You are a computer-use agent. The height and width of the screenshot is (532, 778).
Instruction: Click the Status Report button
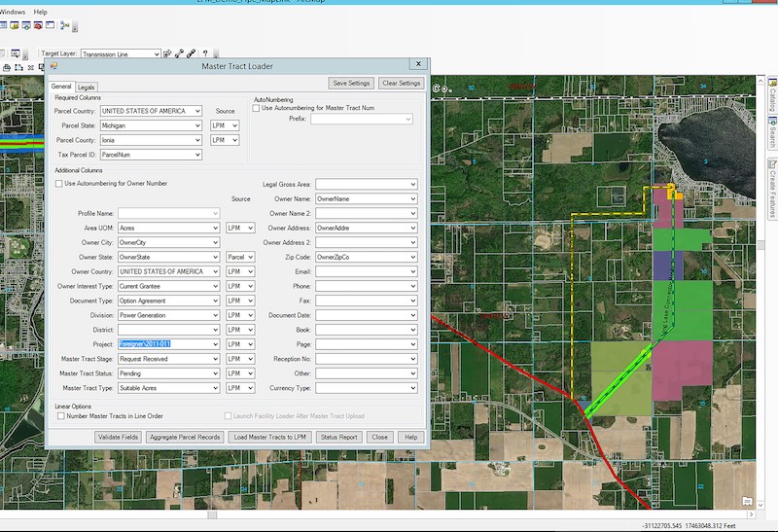(x=338, y=437)
